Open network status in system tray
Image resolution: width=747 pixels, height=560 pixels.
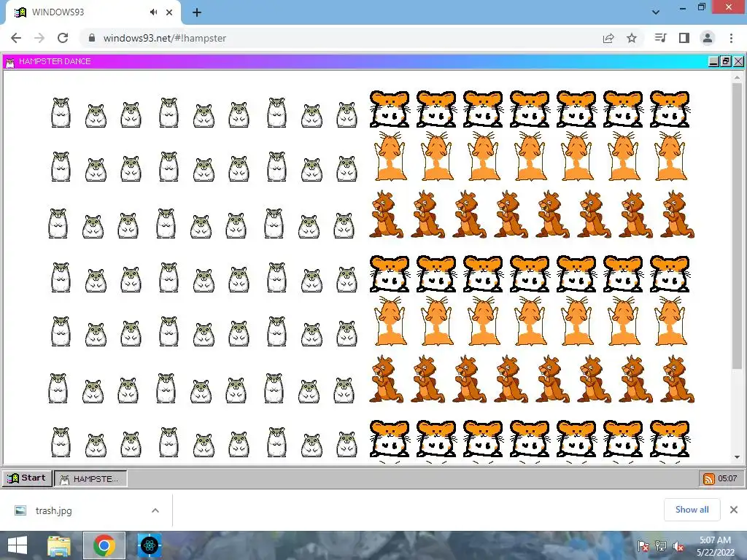661,546
